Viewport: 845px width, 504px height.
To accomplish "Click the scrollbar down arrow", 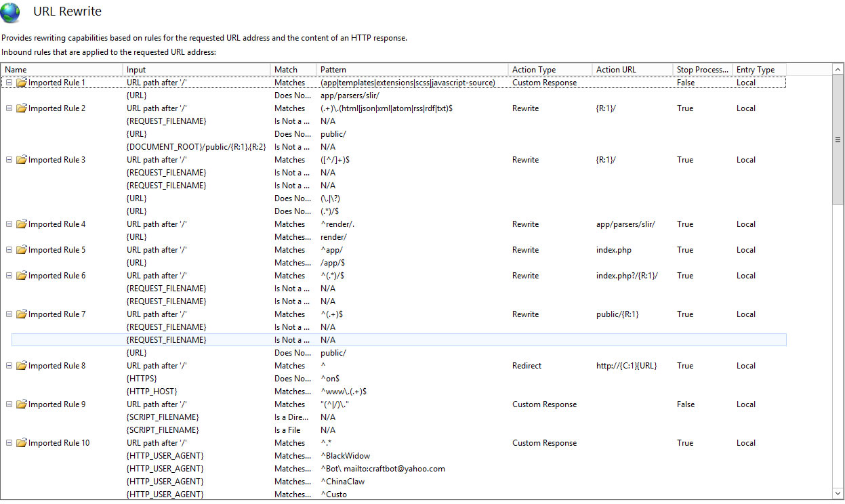I will (x=838, y=493).
